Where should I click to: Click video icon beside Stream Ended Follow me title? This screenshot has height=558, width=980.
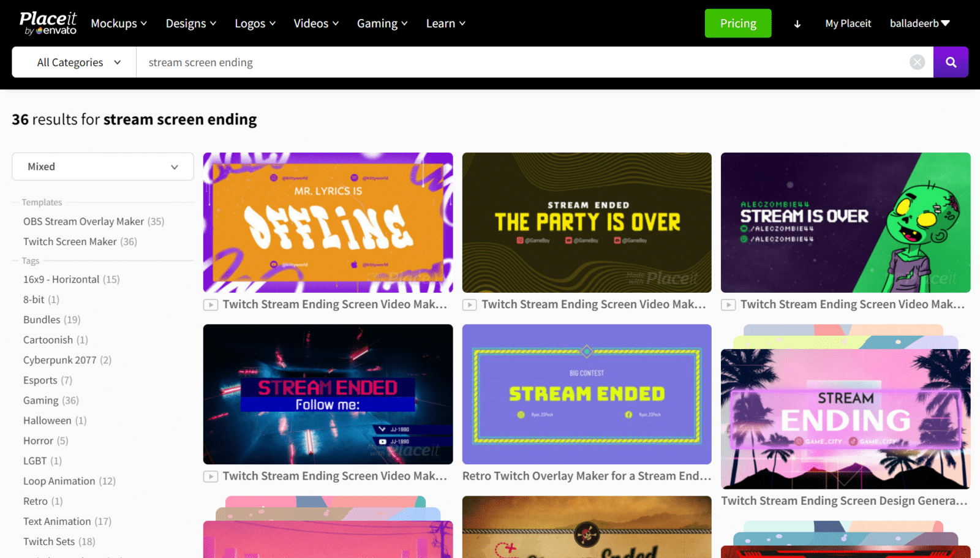pos(211,476)
